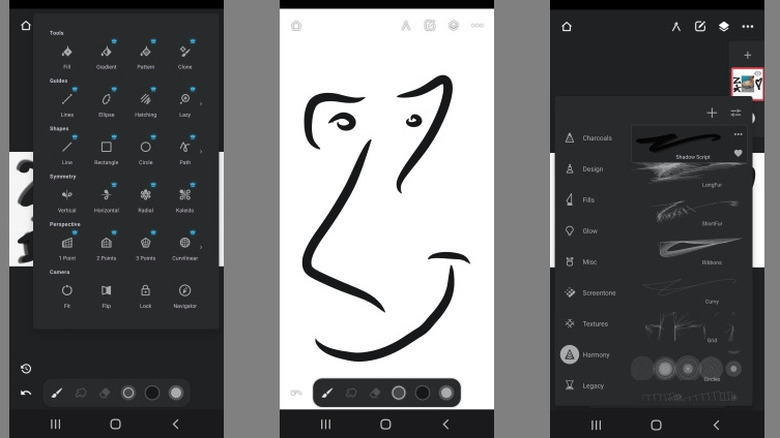Pick the black color swatch below the face sketch
The width and height of the screenshot is (780, 438).
click(x=423, y=393)
